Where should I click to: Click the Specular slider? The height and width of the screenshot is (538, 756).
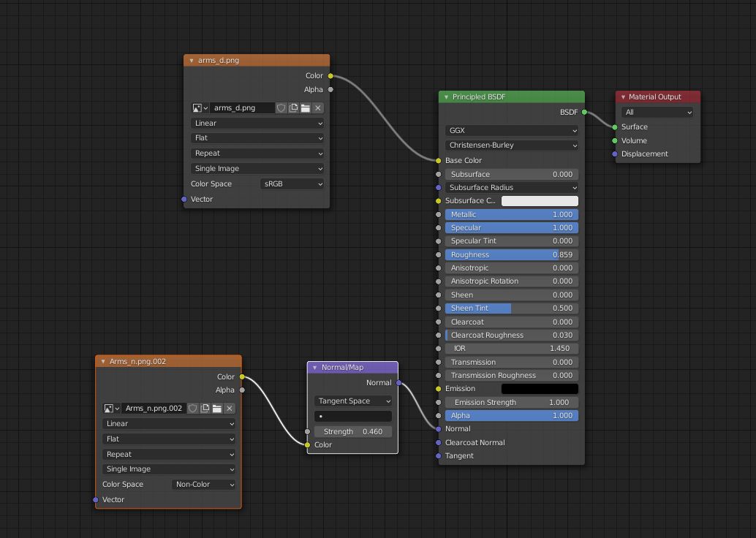pos(512,227)
